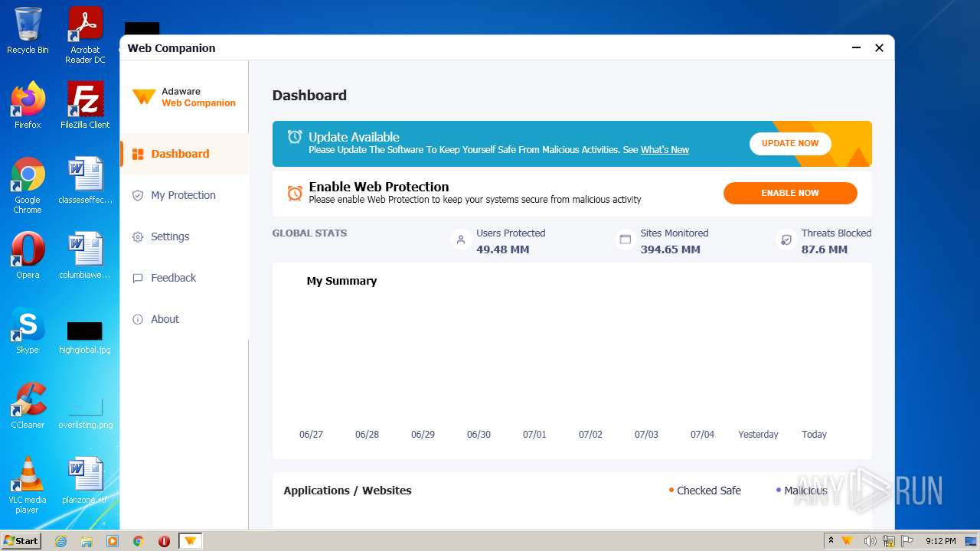Screen dimensions: 980x551
Task: Open the What's New link
Action: click(x=665, y=150)
